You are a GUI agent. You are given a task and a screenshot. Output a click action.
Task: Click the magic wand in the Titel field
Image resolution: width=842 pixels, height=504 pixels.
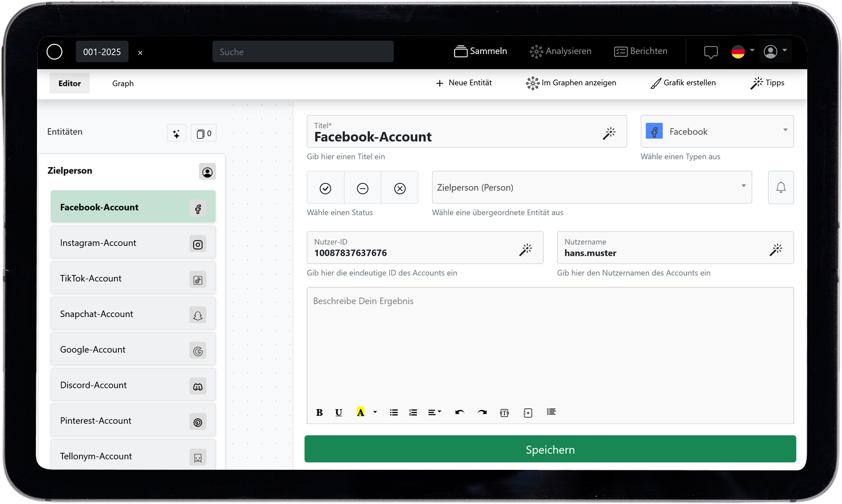point(609,133)
